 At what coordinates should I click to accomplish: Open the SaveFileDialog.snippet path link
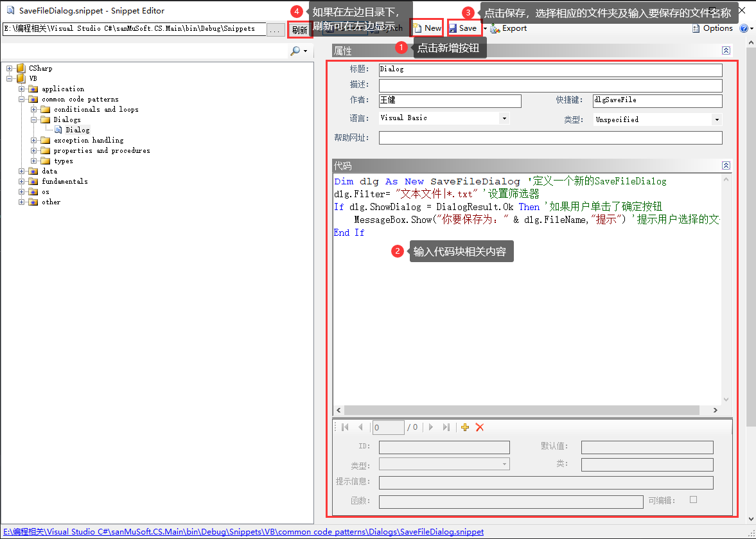[243, 532]
